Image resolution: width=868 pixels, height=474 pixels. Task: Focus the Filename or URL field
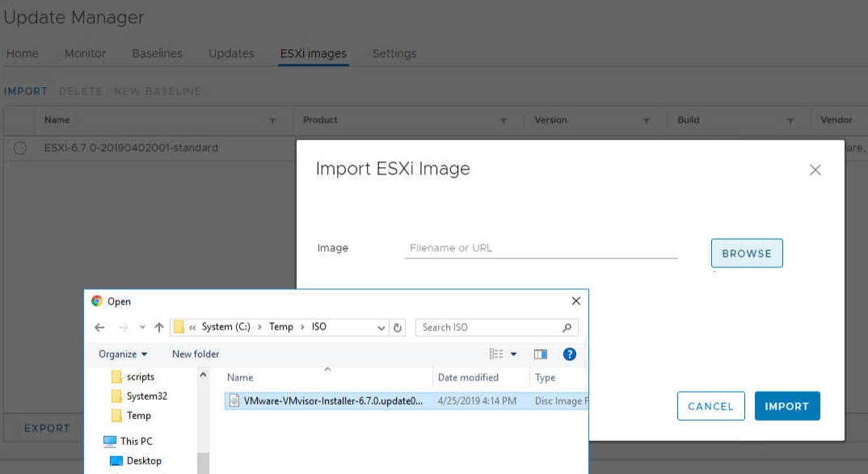click(x=541, y=249)
